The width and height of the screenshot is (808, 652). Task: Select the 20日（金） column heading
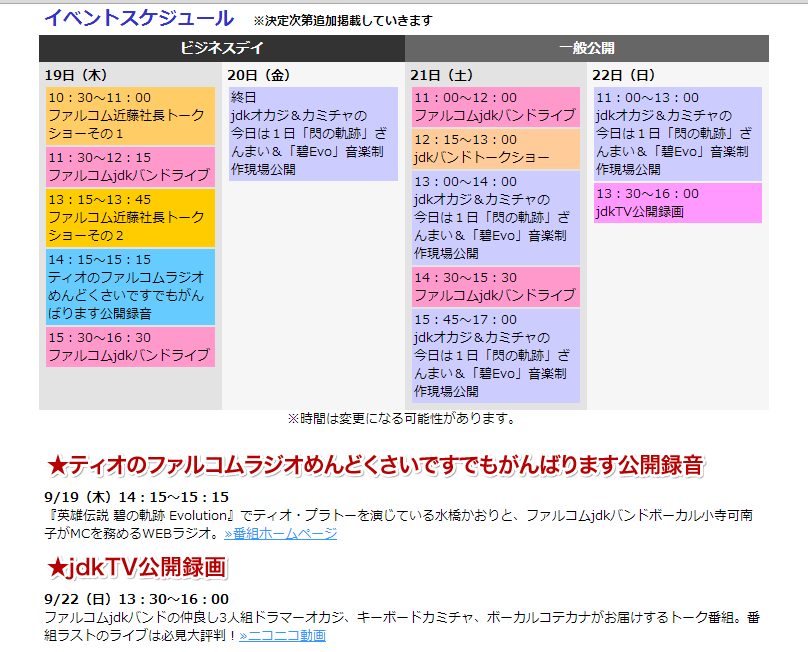pos(259,75)
